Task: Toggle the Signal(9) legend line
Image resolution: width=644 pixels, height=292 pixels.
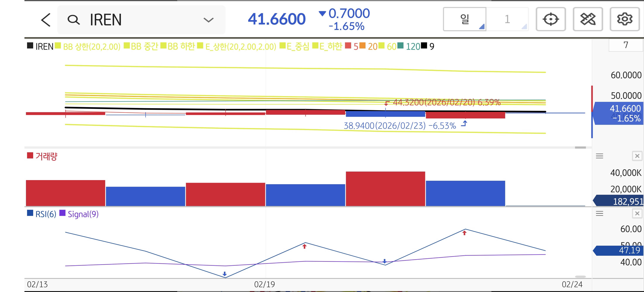Action: tap(83, 214)
